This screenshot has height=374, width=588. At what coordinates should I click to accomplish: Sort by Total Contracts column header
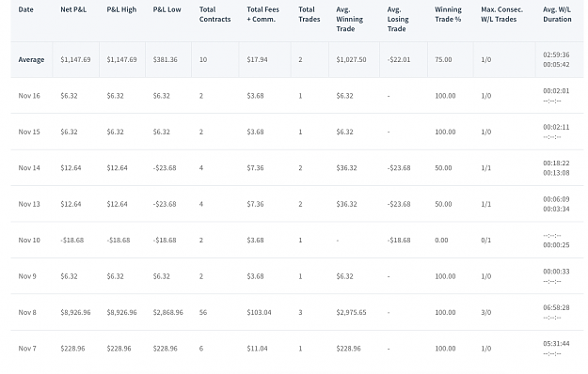215,14
